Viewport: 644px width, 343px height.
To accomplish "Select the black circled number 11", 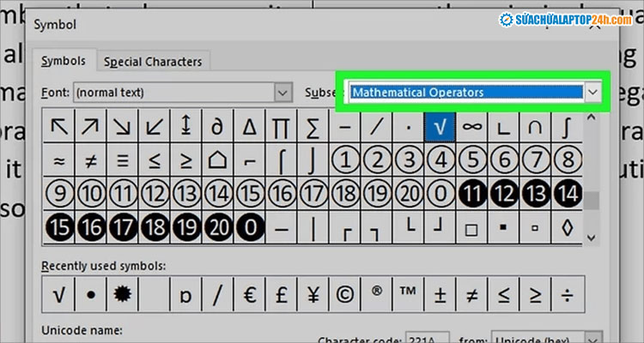I will pos(471,194).
